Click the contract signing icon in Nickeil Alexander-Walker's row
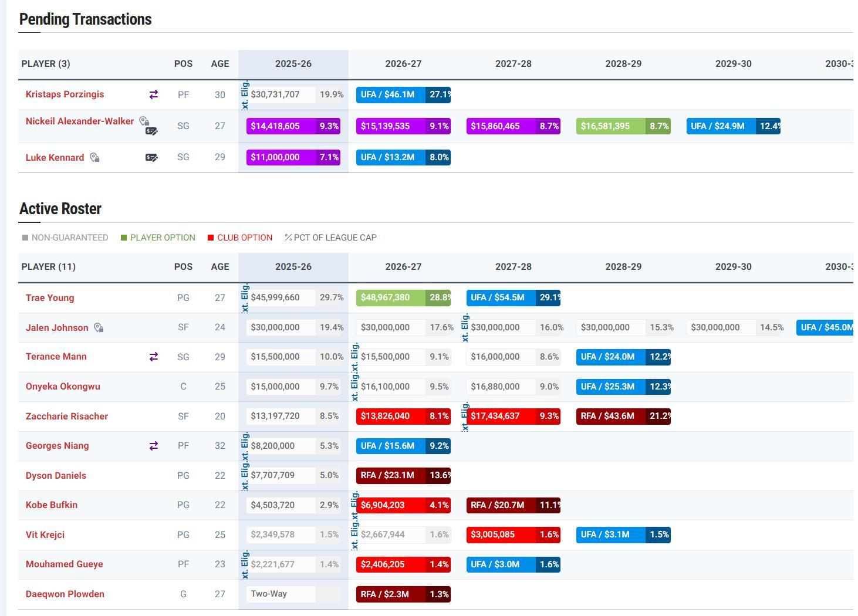Image resolution: width=858 pixels, height=616 pixels. (x=151, y=131)
